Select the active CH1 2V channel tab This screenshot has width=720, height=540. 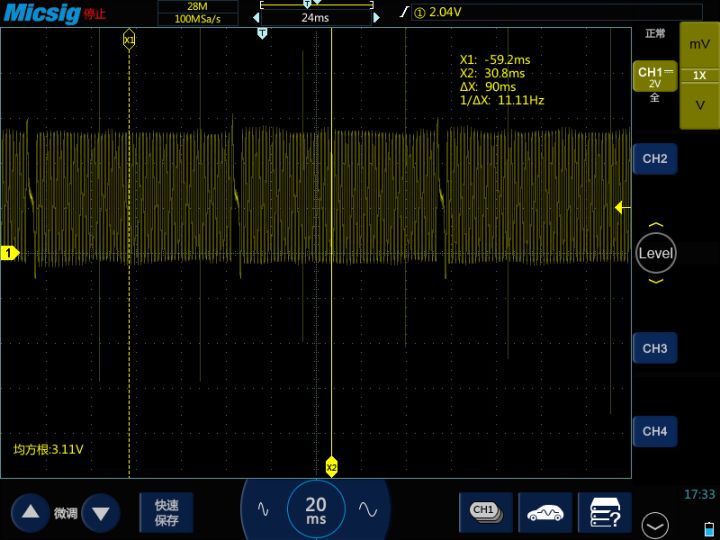pos(654,79)
